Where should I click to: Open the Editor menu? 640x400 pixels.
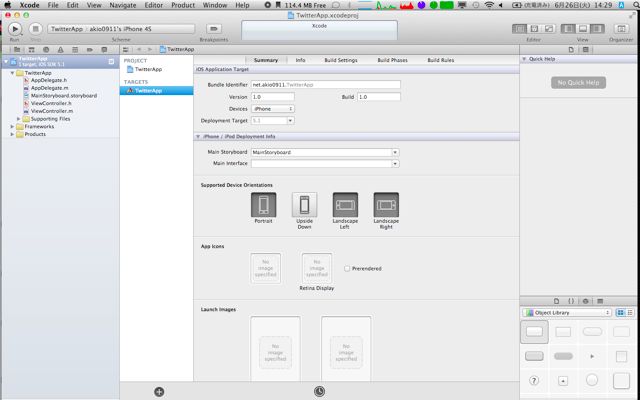(154, 5)
